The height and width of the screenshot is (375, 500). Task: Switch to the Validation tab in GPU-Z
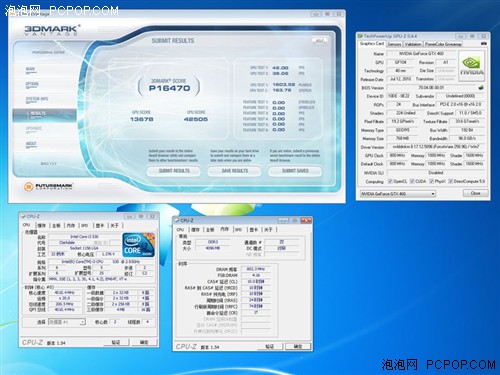(x=413, y=44)
